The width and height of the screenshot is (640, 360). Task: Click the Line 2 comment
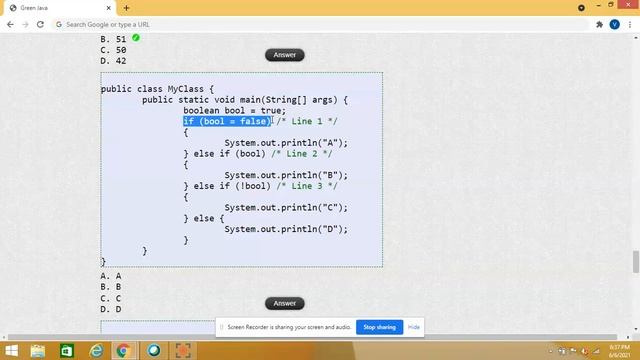302,154
